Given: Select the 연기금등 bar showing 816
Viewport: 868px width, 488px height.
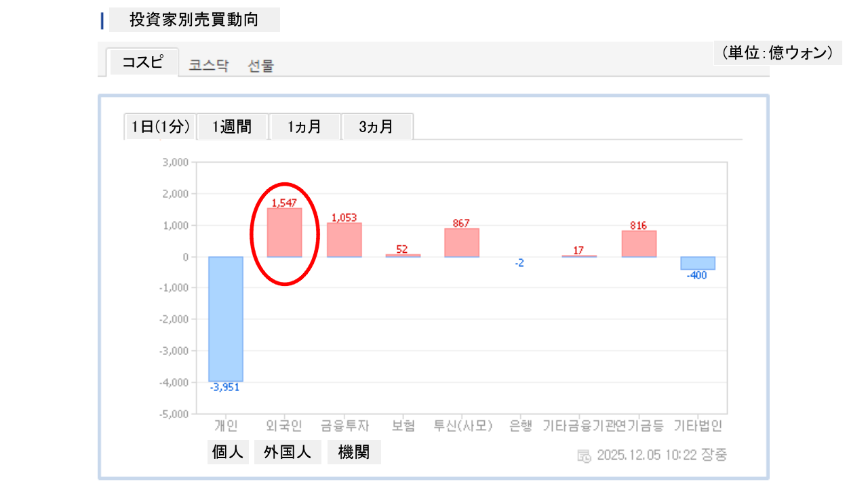Looking at the screenshot, I should pos(639,244).
